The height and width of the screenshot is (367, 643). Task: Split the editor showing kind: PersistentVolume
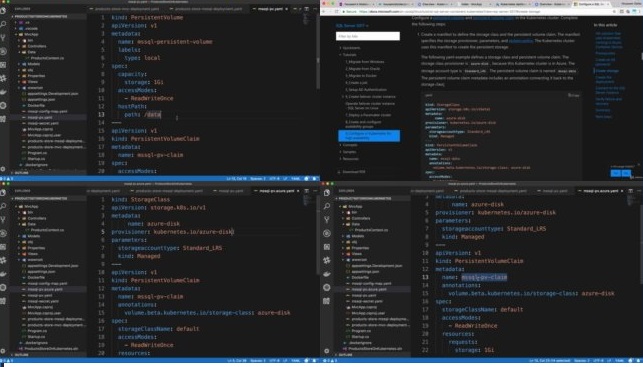[306, 9]
